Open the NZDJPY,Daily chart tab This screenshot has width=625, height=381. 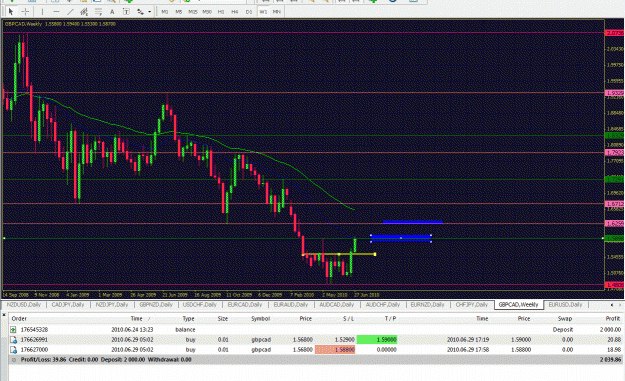click(112, 304)
